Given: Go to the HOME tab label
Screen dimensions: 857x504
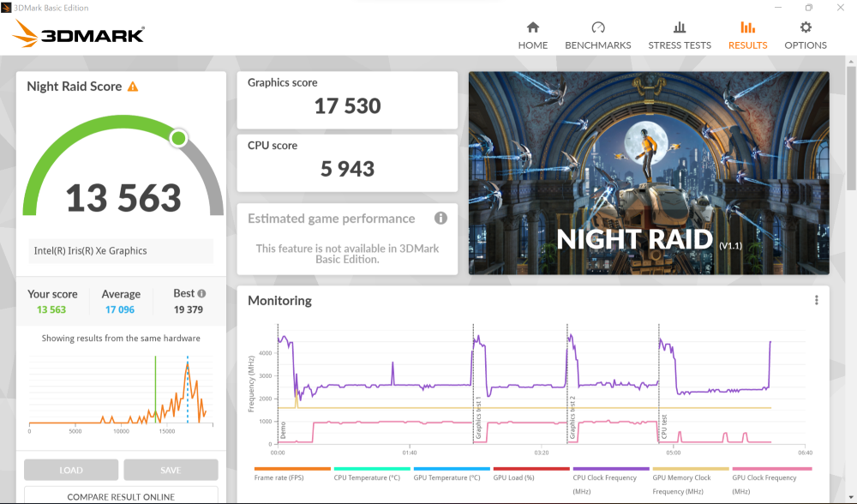Looking at the screenshot, I should (533, 45).
